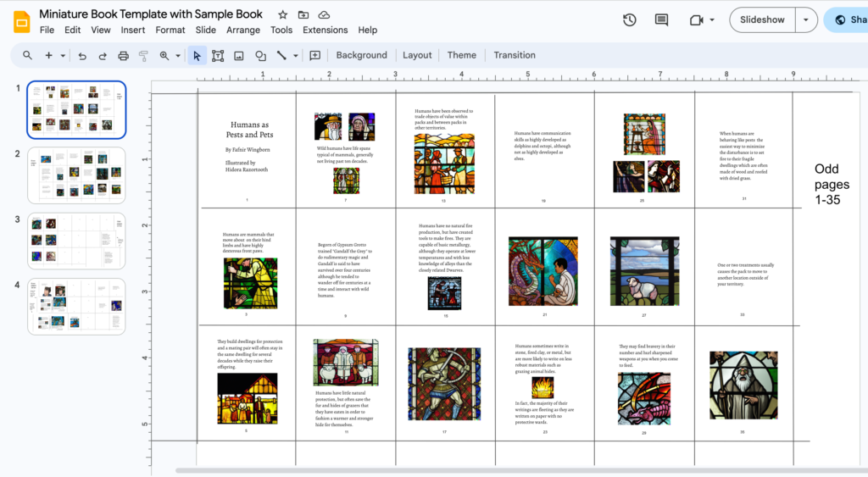Expand zoom level dropdown arrow

(178, 55)
